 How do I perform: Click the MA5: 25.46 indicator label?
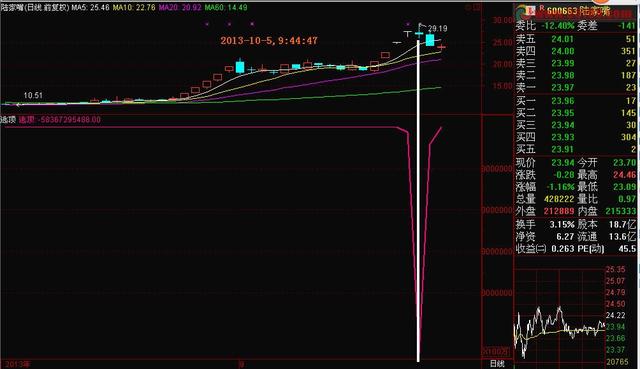(x=90, y=7)
